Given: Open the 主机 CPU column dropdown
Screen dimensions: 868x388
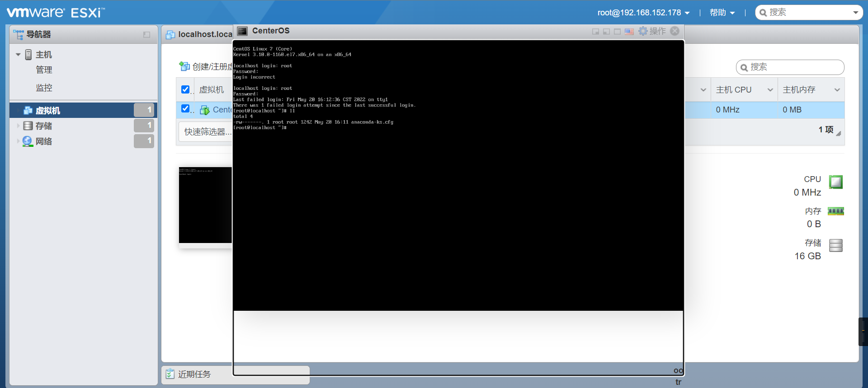Looking at the screenshot, I should point(770,90).
